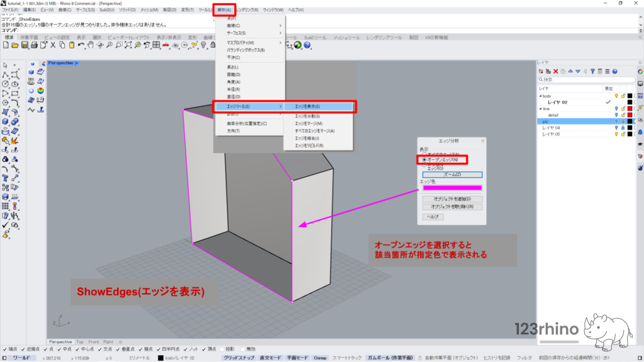Click the オブジェクトを追加(D) button
Image resolution: width=644 pixels, height=362 pixels.
click(x=452, y=199)
